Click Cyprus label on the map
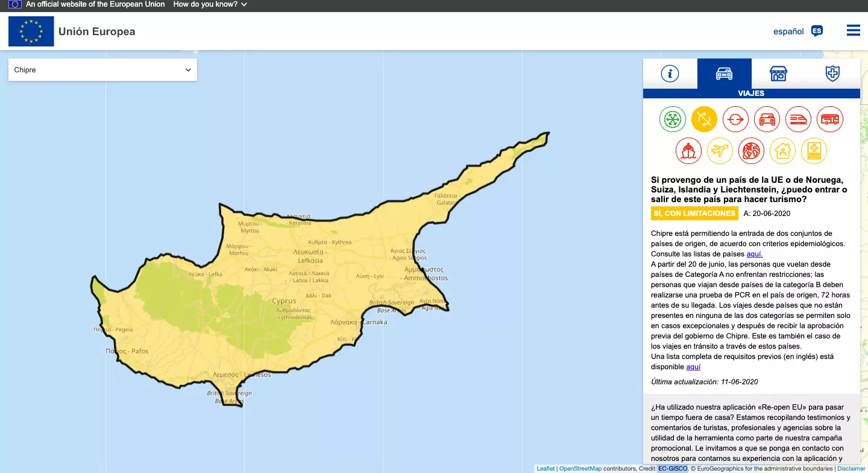868x473 pixels. tap(284, 301)
